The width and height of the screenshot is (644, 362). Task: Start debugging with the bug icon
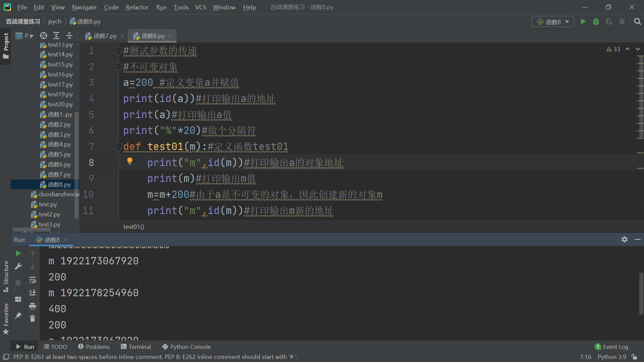pyautogui.click(x=596, y=21)
